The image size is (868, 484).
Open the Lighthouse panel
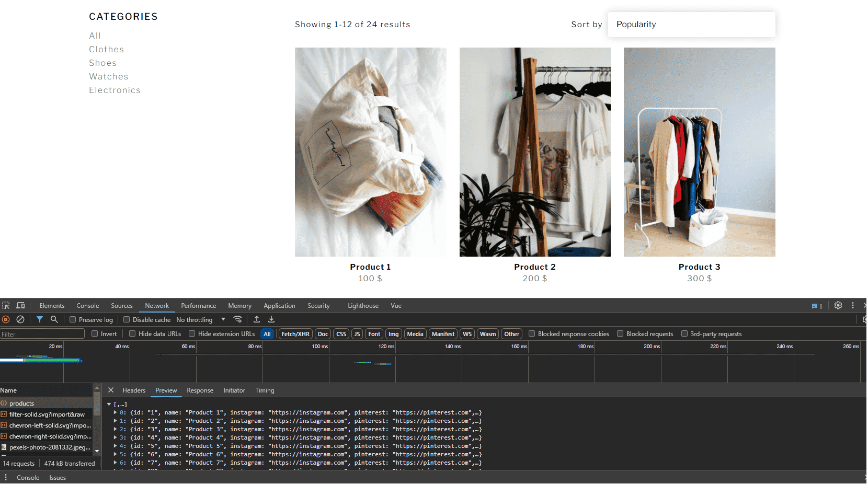[x=363, y=306]
